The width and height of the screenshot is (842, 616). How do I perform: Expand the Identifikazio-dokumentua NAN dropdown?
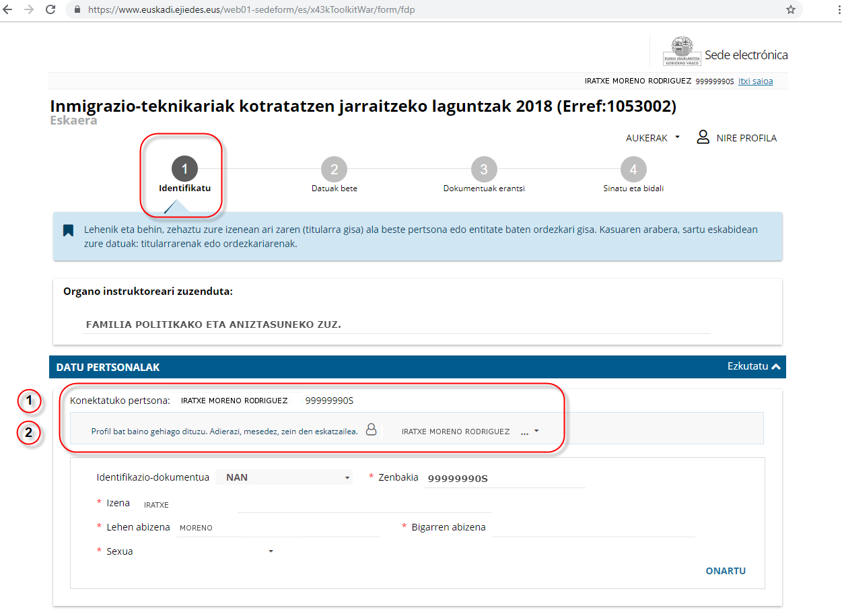pos(284,477)
